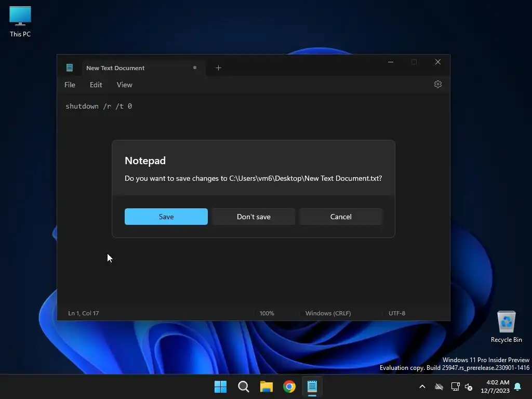Choose Don't save in the Notepad dialog
Screen dimensions: 532x399
254,217
